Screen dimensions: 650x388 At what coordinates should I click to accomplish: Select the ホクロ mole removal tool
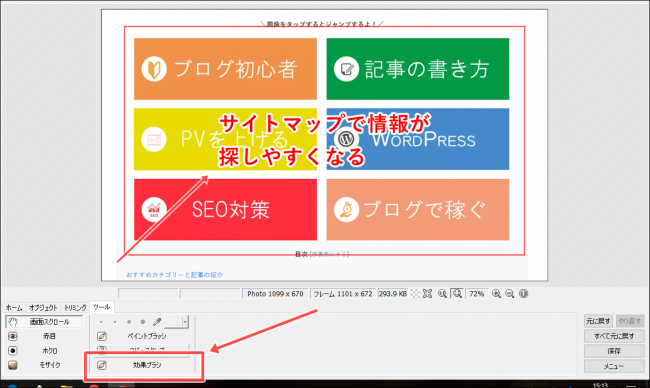click(x=44, y=351)
